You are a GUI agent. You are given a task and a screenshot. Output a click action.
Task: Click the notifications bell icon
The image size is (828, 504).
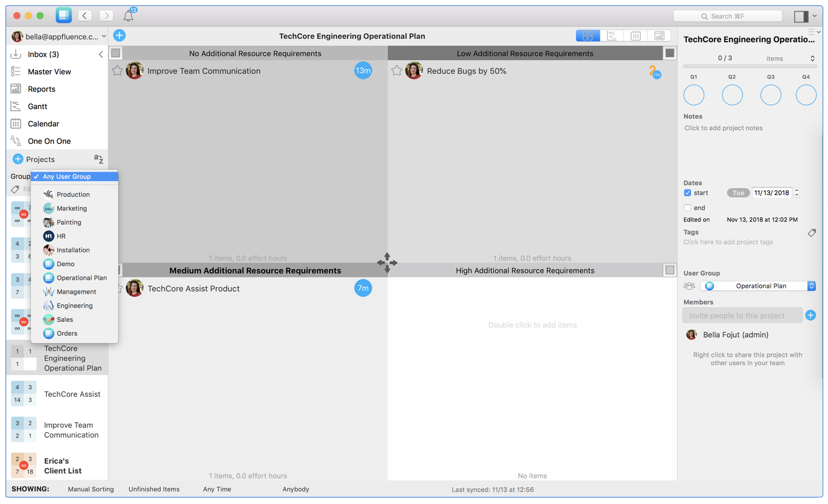pos(128,15)
